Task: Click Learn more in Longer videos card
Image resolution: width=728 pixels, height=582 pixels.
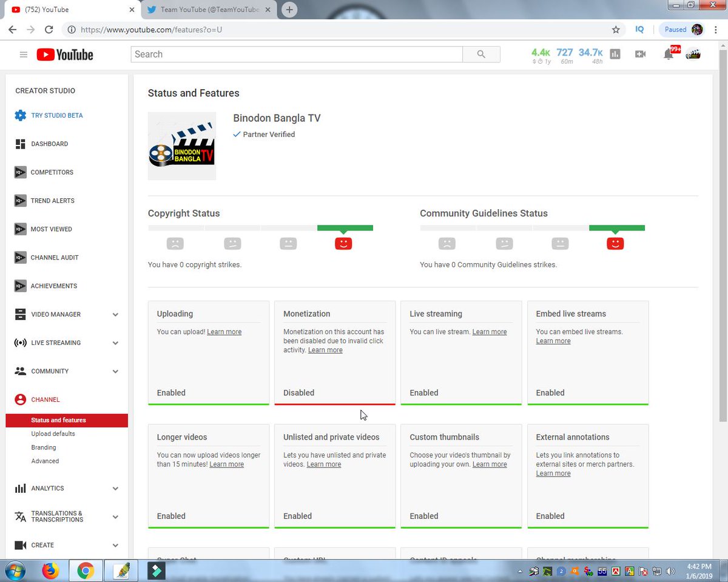Action: coord(227,464)
